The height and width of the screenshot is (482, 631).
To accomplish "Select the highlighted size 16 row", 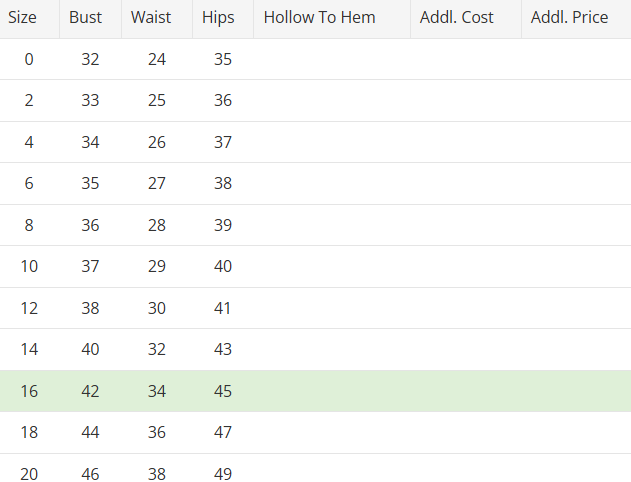I will pos(29,391).
